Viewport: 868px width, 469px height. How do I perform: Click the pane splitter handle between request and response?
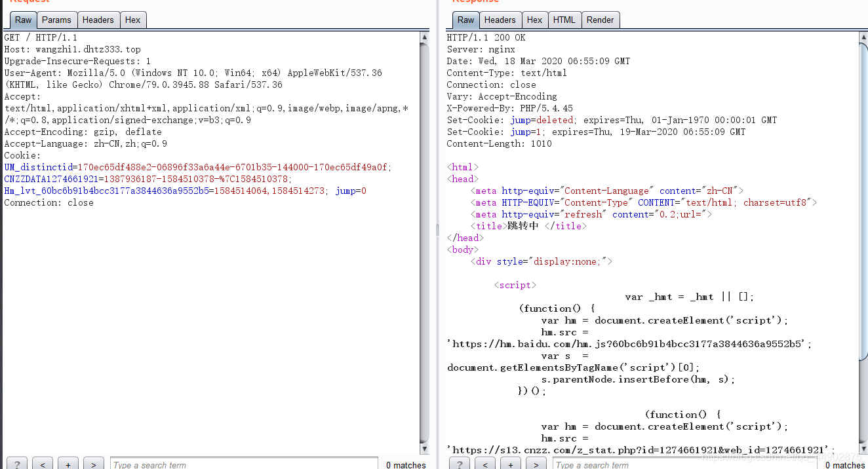pos(437,229)
